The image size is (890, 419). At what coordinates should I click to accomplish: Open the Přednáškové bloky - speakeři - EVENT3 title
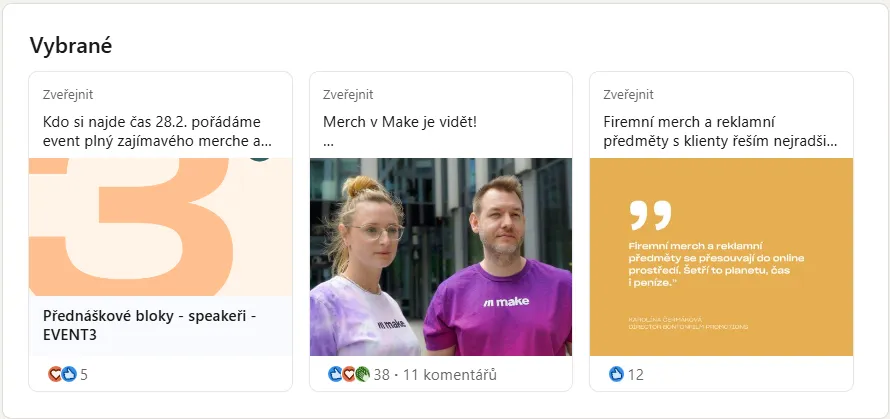150,325
